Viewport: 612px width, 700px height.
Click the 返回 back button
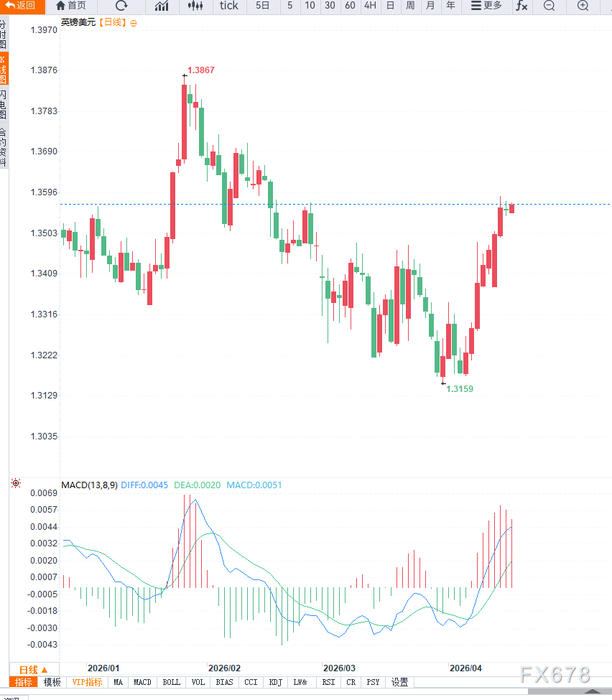click(x=22, y=6)
